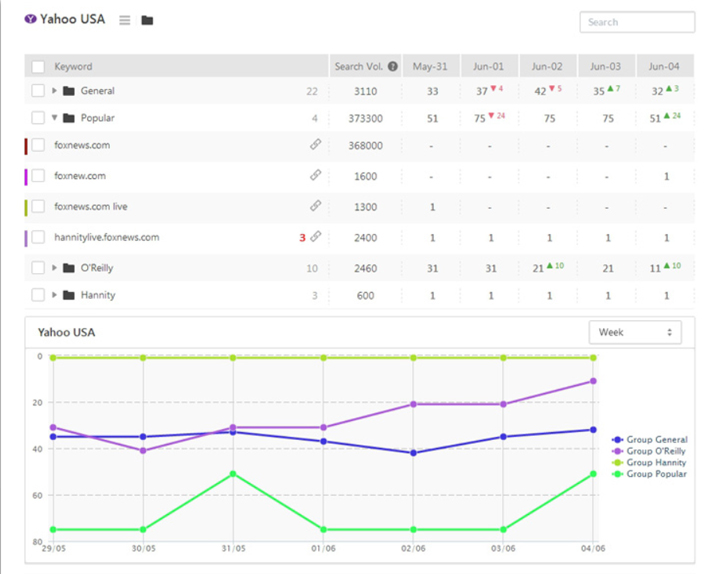Click Group Popular legend label

[657, 474]
